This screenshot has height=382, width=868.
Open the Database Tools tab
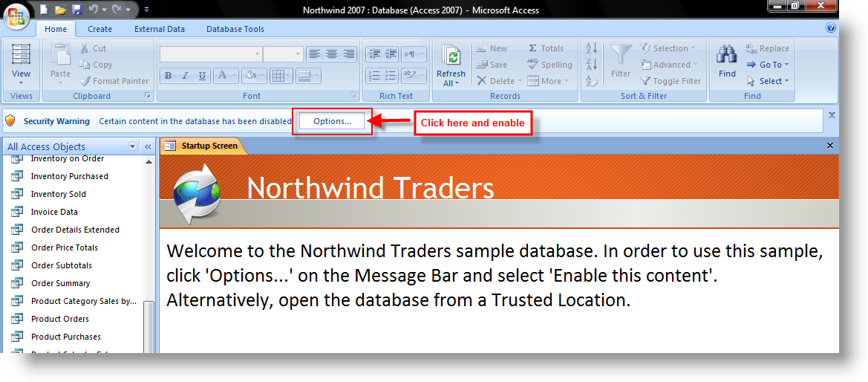[x=236, y=29]
